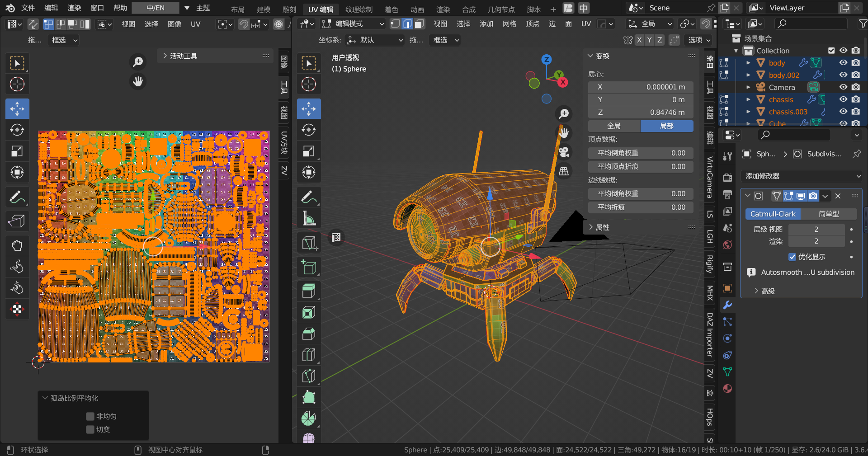Collapse the 变换 panel
Viewport: 868px width, 456px height.
click(590, 56)
